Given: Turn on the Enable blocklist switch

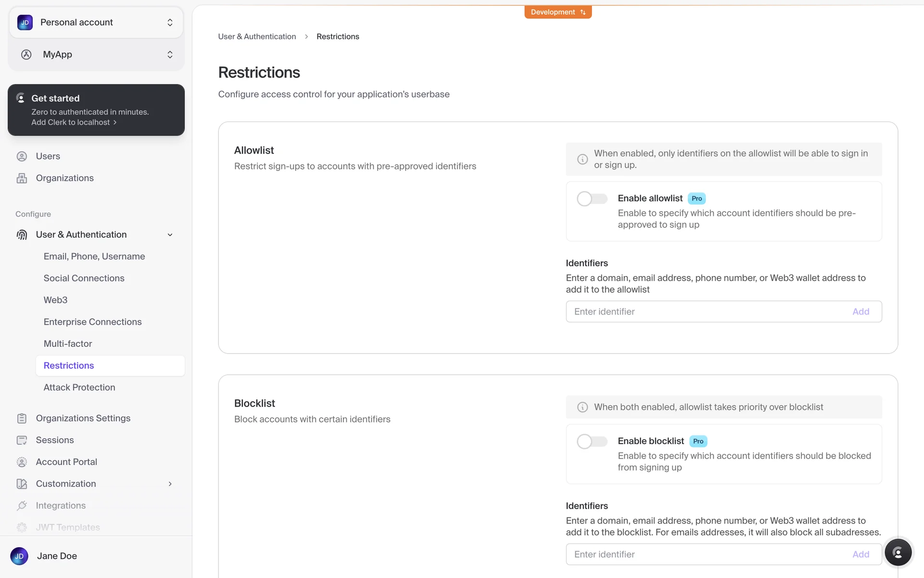Looking at the screenshot, I should tap(592, 441).
